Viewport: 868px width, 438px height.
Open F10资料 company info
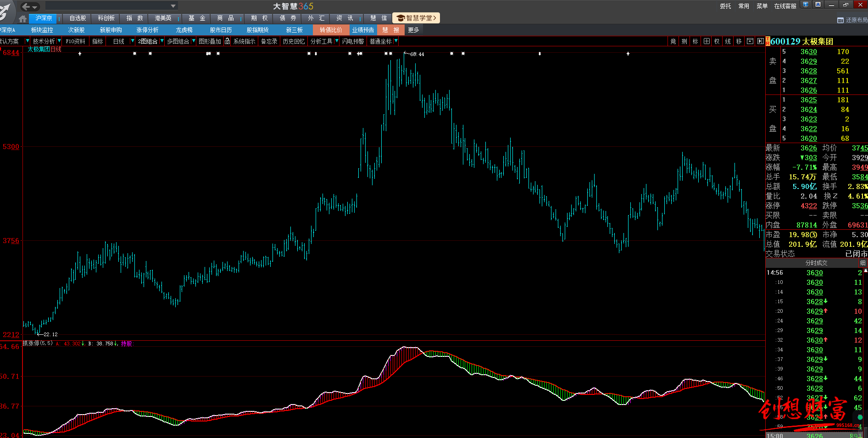(75, 41)
